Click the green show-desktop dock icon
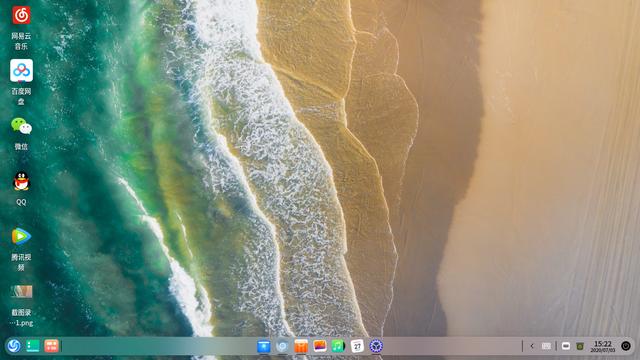This screenshot has height=360, width=640. [x=33, y=346]
